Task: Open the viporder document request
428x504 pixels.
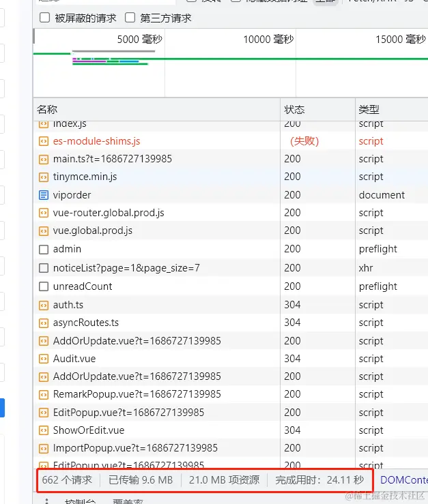Action: coord(72,195)
